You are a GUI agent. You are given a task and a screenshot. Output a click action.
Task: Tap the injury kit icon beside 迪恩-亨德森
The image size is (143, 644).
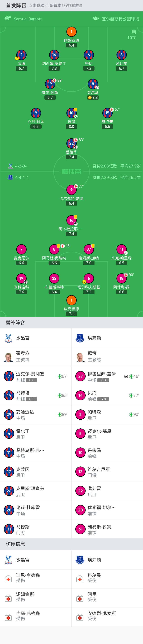click(x=8, y=579)
